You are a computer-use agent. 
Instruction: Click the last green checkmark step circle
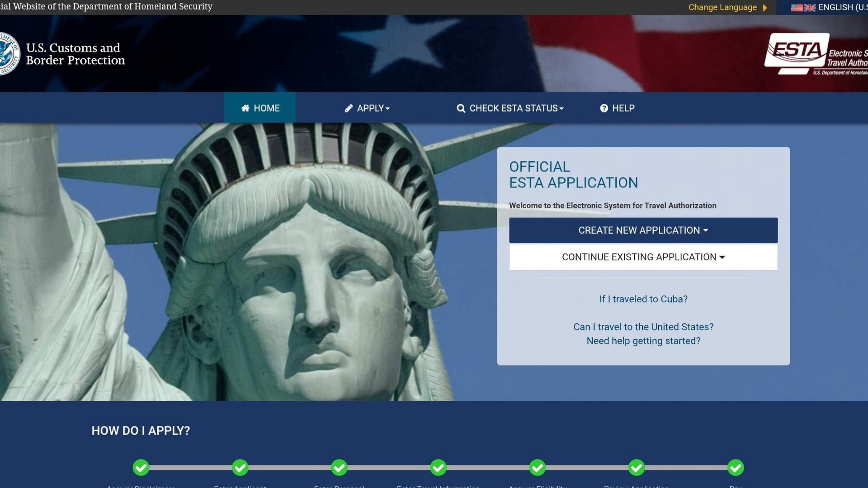click(x=736, y=468)
